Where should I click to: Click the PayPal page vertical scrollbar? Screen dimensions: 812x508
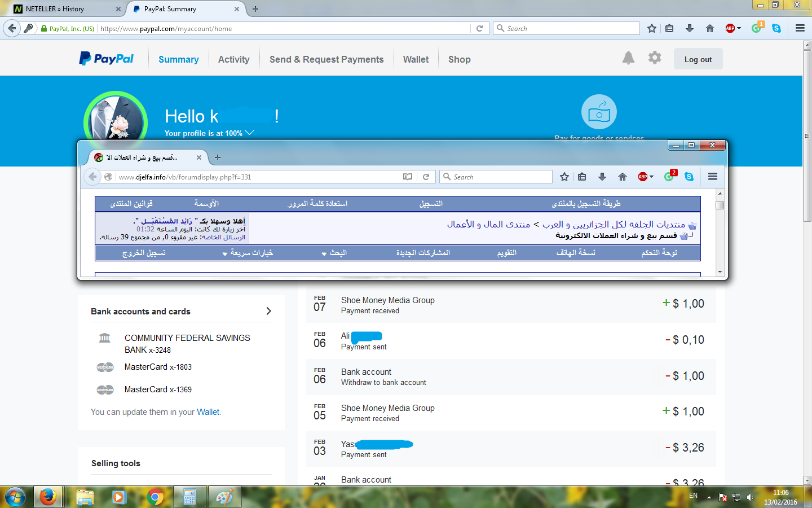click(807, 135)
